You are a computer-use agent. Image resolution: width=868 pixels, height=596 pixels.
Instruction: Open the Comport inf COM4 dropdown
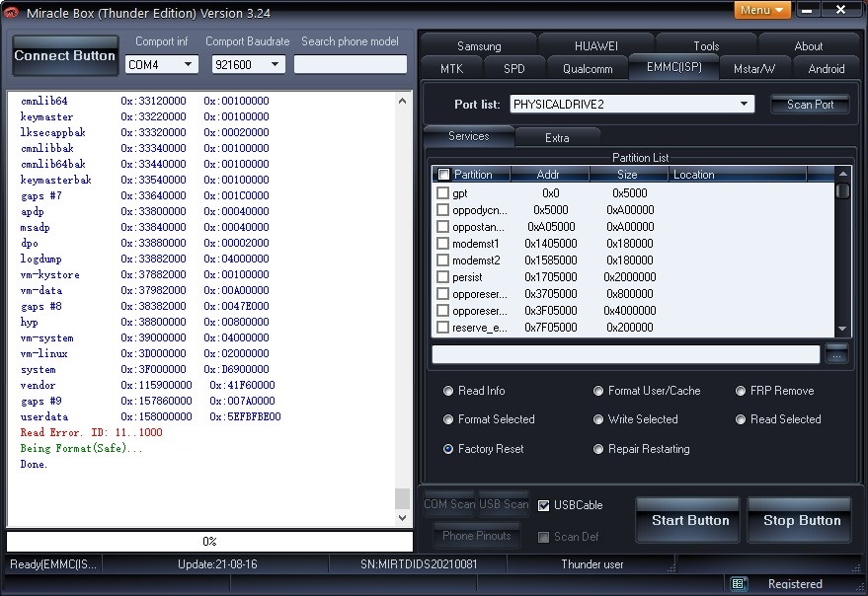[x=188, y=64]
